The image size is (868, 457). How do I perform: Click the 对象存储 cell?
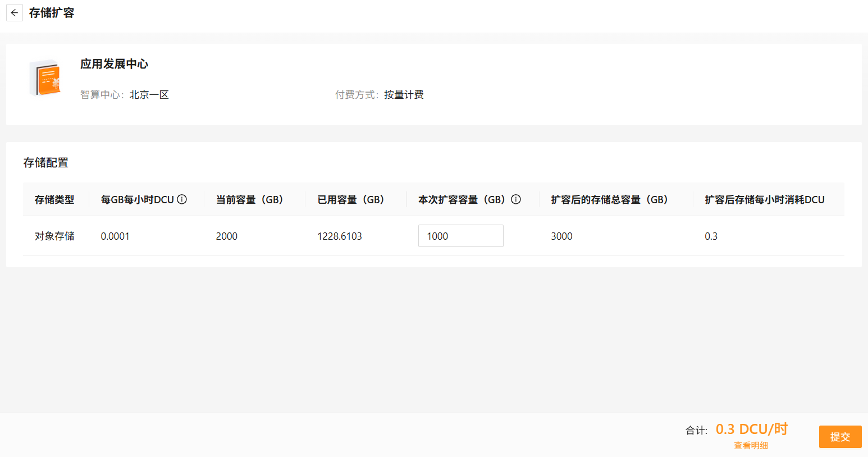pyautogui.click(x=54, y=236)
